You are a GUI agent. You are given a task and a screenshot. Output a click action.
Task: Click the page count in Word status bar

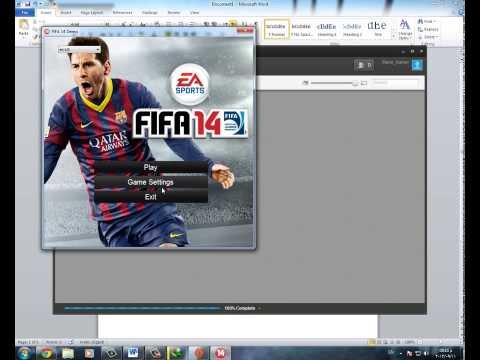[28, 342]
